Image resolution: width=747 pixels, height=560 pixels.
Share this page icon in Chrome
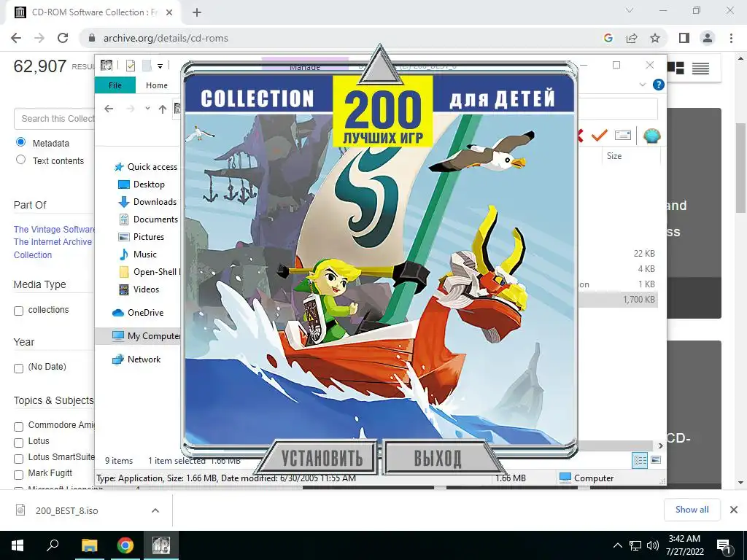point(632,38)
